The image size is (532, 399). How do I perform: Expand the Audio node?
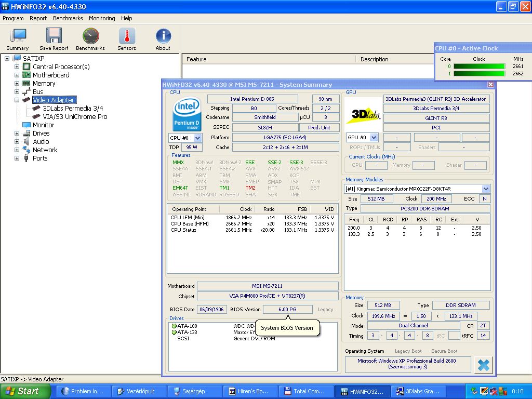click(17, 141)
